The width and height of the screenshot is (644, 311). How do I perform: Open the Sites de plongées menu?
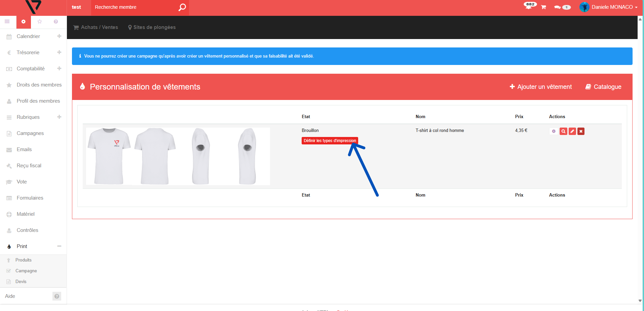[x=152, y=27]
